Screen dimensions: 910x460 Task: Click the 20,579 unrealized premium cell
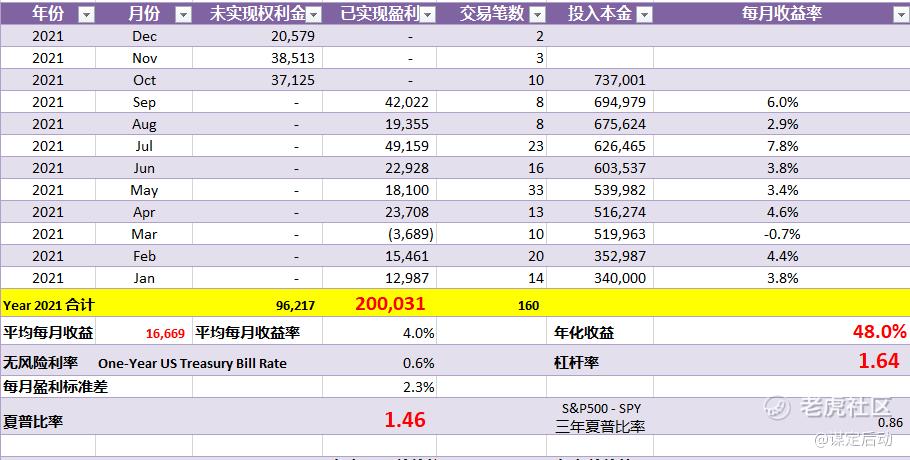[x=257, y=36]
